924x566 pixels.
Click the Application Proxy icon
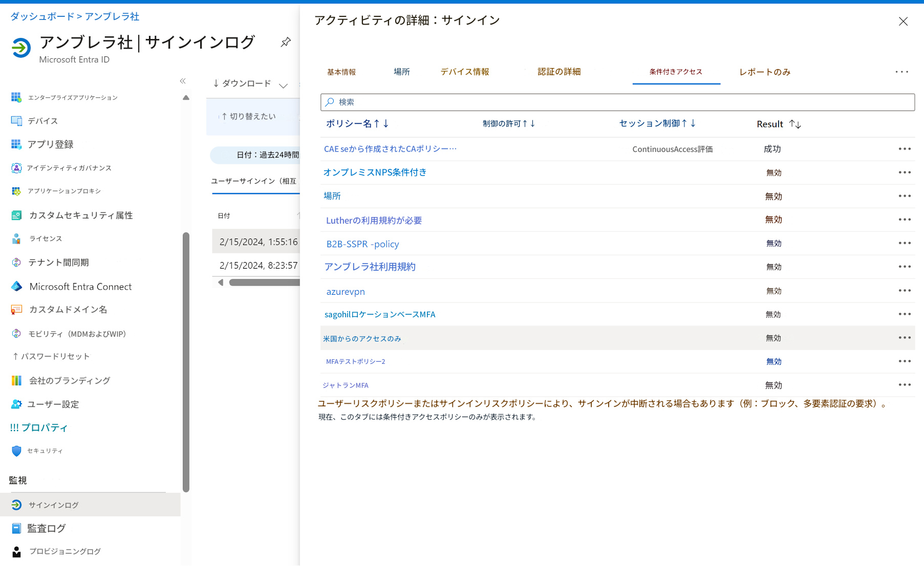(16, 191)
